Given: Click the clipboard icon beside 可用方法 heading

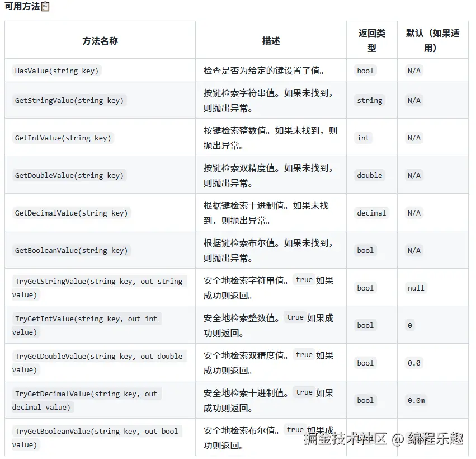Looking at the screenshot, I should coord(45,6).
